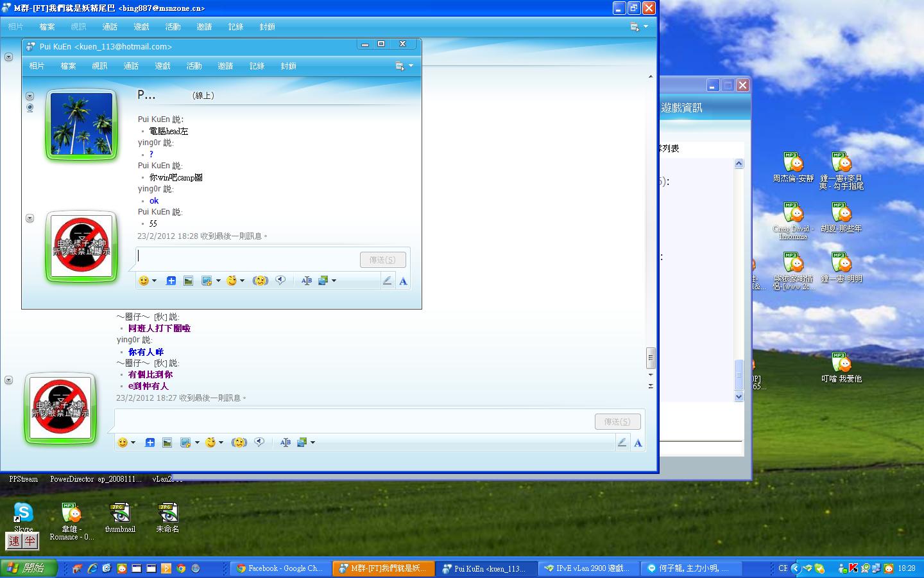Viewport: 924px width, 578px height.
Task: Expand emoticon dropdown arrow in group chat
Action: 133,442
